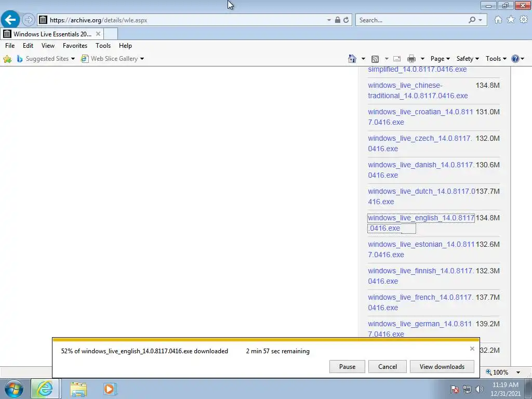Select the Windows Live Essentials tab
The width and height of the screenshot is (532, 399).
pyautogui.click(x=52, y=34)
